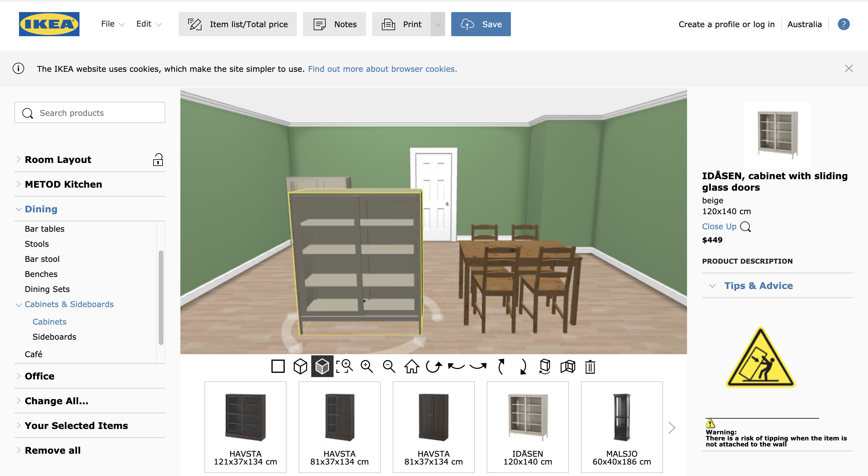Change country from Australia
868x476 pixels.
804,24
